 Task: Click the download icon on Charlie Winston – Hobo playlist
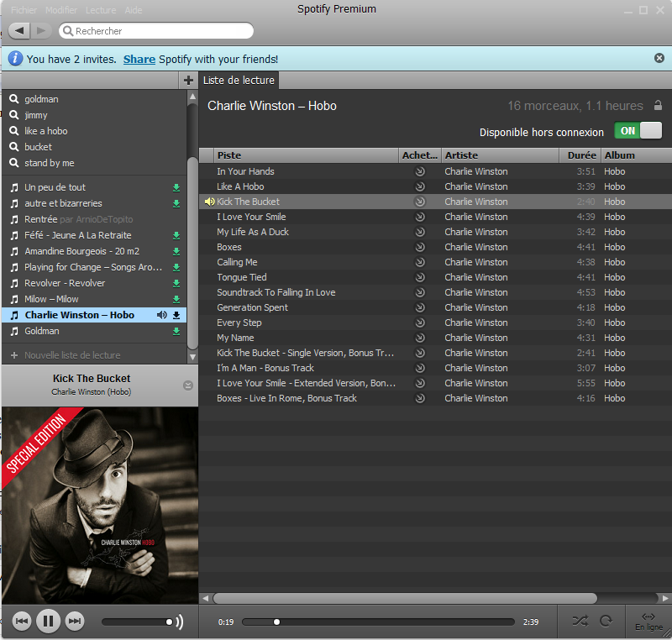(176, 315)
